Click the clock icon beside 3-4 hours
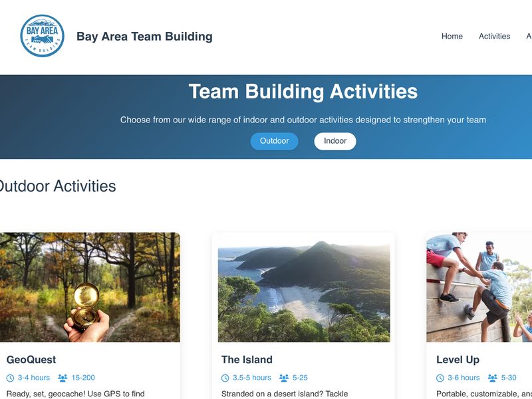The width and height of the screenshot is (532, 399). click(10, 378)
